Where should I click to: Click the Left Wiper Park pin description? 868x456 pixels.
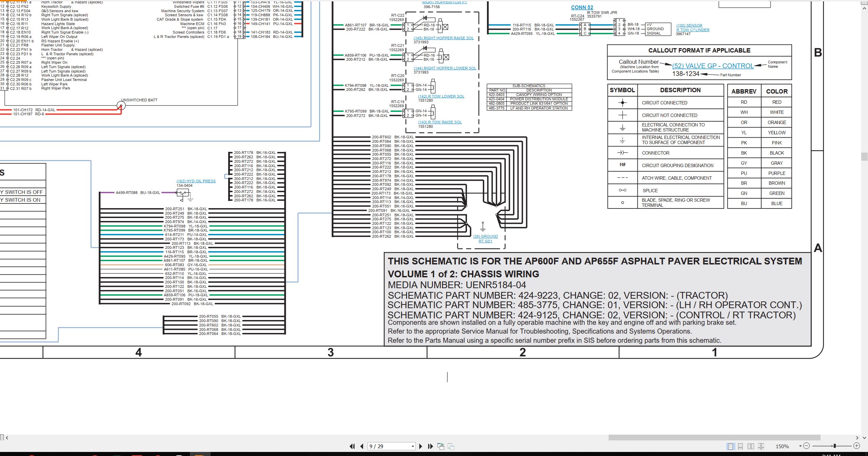pos(54,84)
